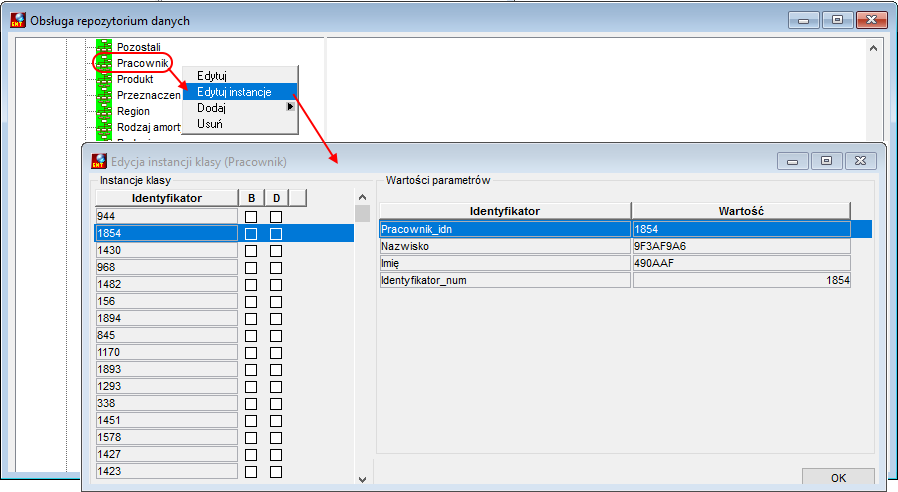Click the Region class tree icon
This screenshot has width=898, height=492.
104,111
